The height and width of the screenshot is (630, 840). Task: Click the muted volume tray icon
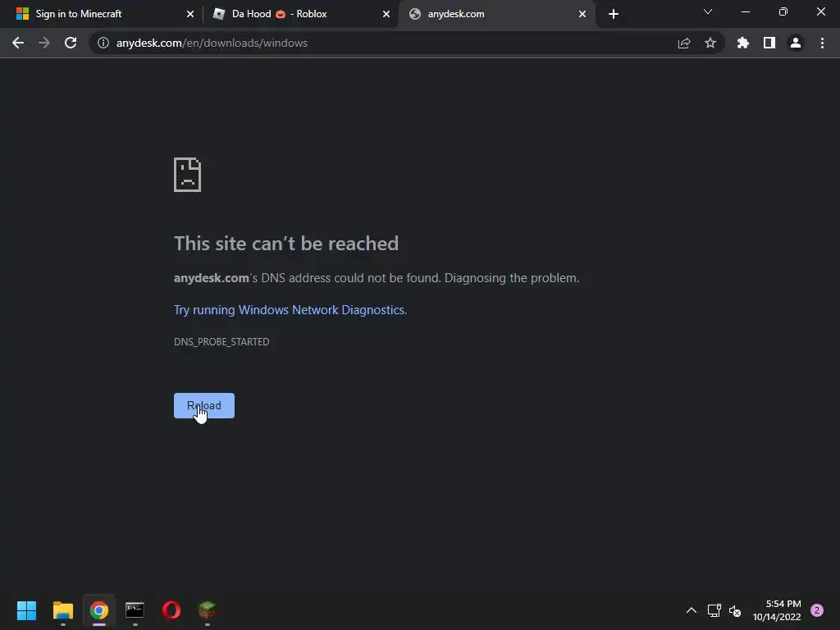click(x=735, y=610)
